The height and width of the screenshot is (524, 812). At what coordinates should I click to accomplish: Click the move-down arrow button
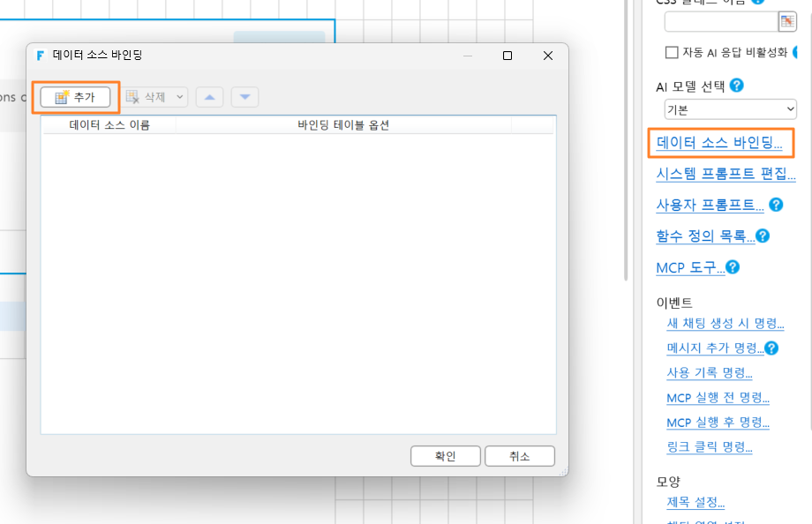tap(245, 97)
